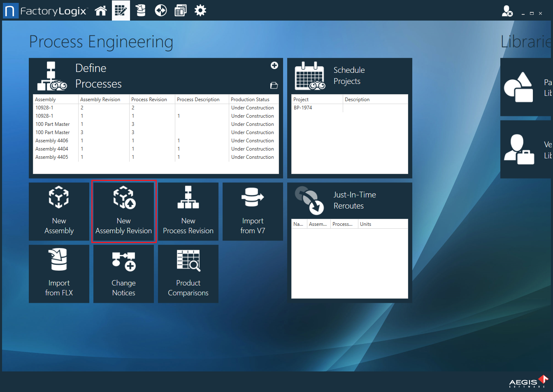Click the New Process Revision tile
The width and height of the screenshot is (553, 392).
coord(188,211)
